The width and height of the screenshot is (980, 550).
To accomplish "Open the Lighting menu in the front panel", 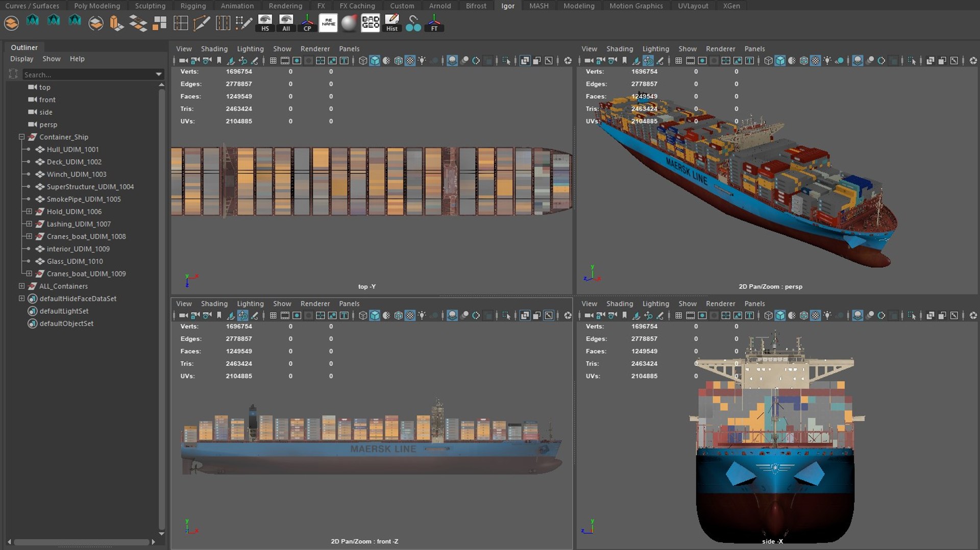I will pyautogui.click(x=250, y=303).
